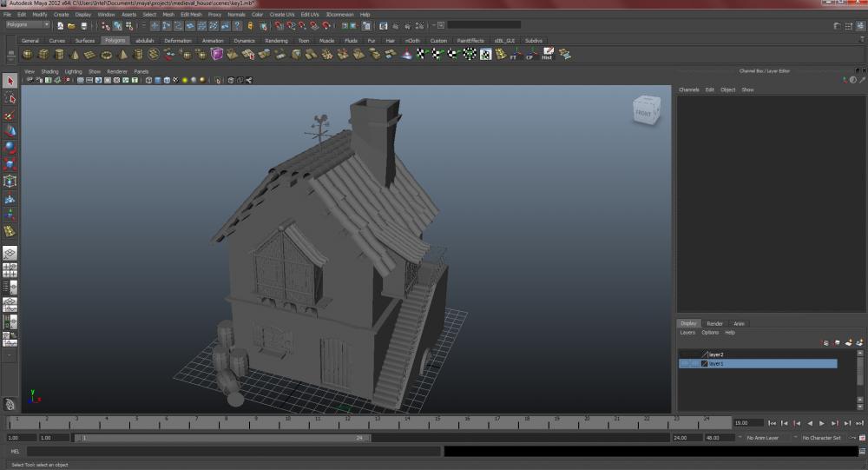Click the save scene icon
The width and height of the screenshot is (868, 470).
(83, 26)
